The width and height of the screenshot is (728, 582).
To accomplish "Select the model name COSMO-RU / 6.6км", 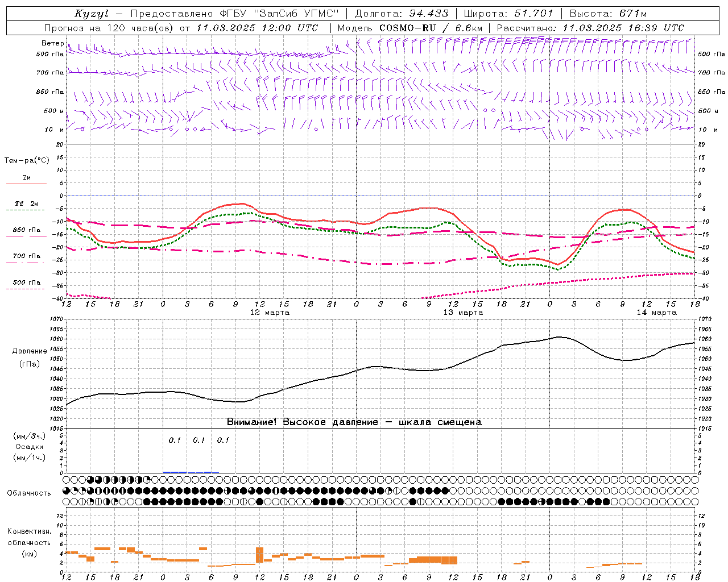I will pyautogui.click(x=431, y=28).
